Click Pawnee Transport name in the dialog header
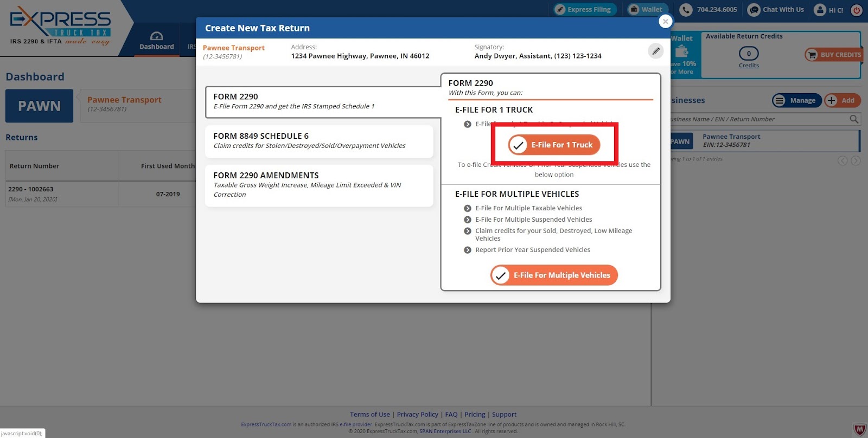 coord(233,48)
